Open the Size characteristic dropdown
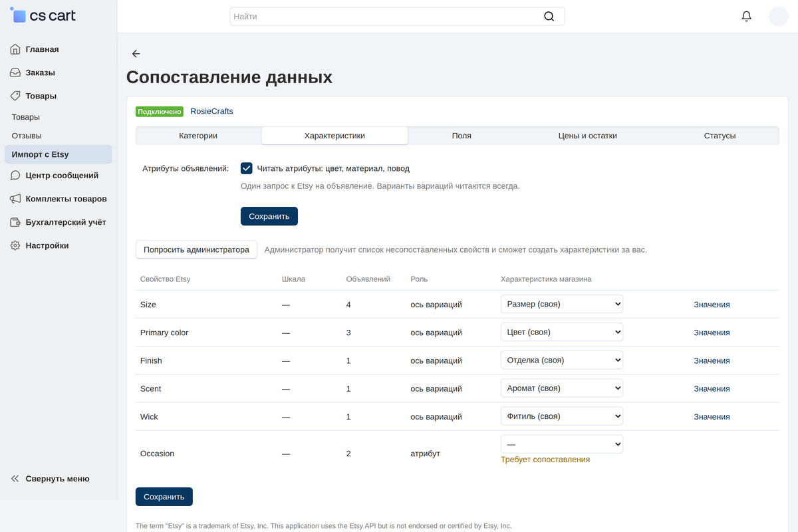The height and width of the screenshot is (532, 798). (562, 304)
